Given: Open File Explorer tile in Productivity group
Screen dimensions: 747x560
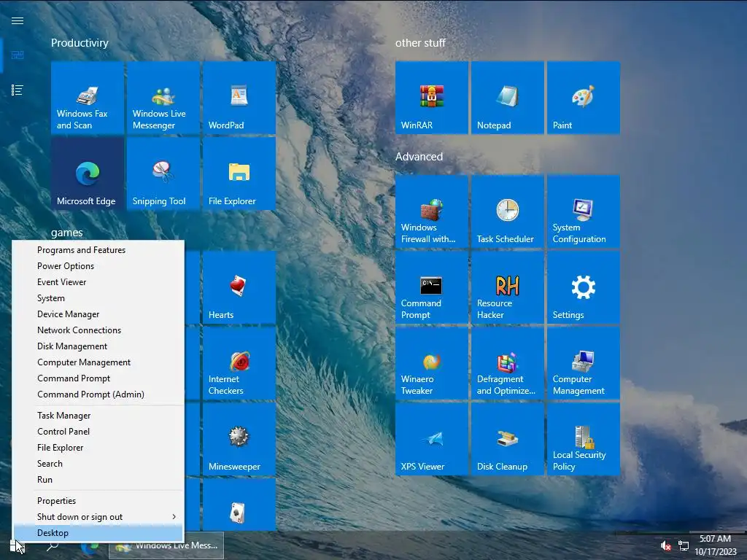Looking at the screenshot, I should (239, 174).
